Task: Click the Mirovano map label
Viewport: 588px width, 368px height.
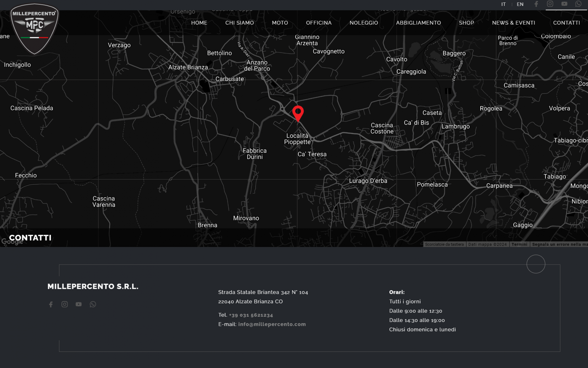Action: tap(246, 218)
